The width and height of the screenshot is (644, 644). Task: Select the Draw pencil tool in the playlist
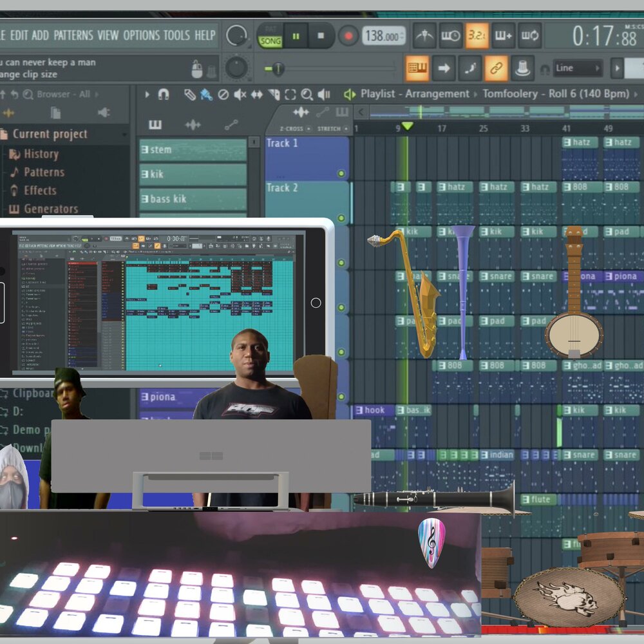(189, 95)
